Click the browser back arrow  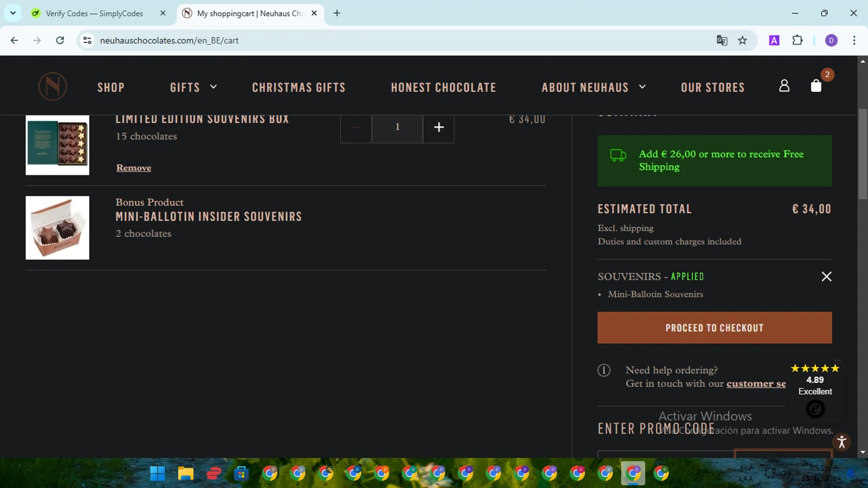(x=14, y=41)
